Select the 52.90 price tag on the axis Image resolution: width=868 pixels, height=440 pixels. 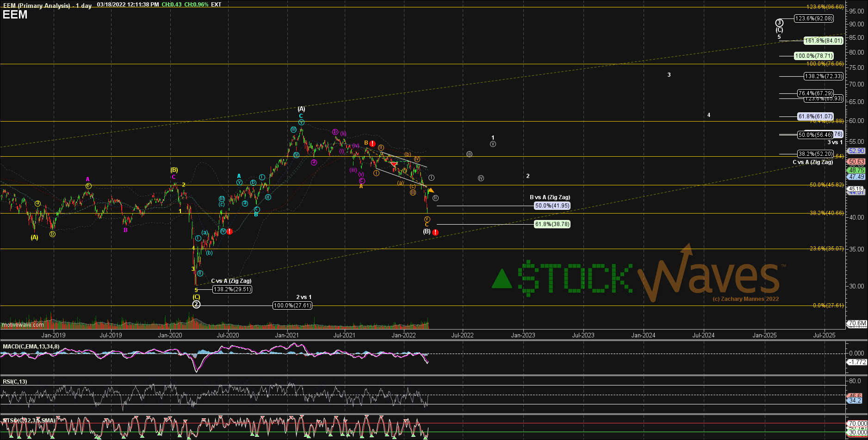(x=856, y=151)
